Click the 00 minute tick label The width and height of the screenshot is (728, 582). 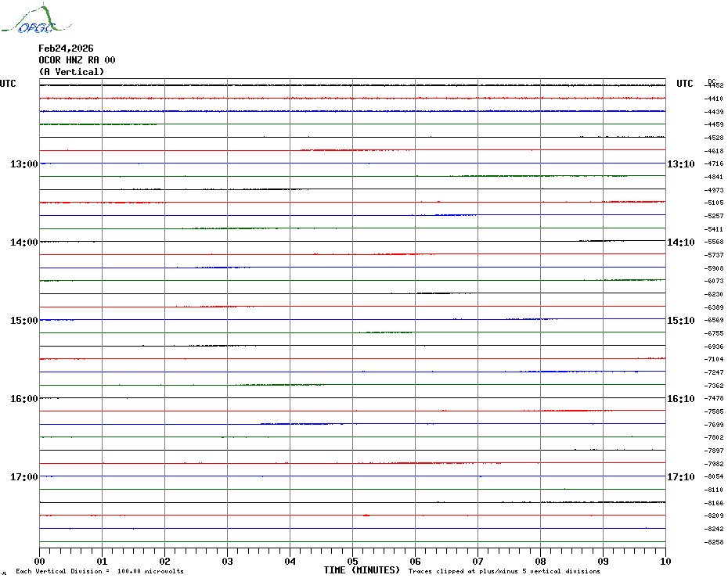point(40,561)
